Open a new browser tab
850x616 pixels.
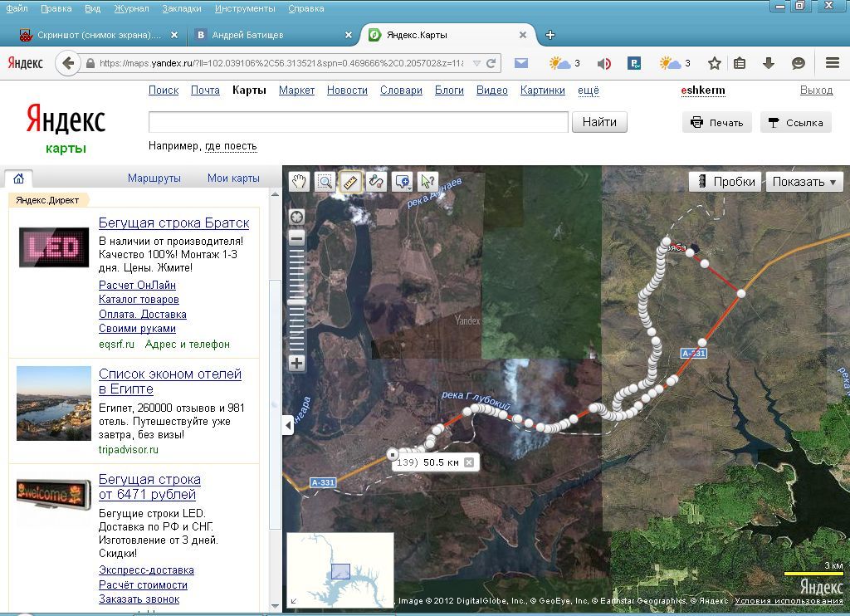[x=550, y=35]
